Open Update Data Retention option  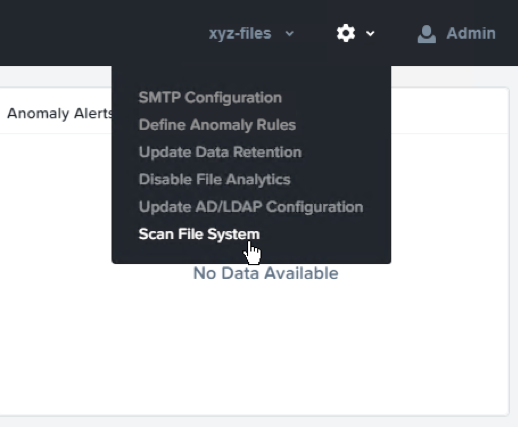click(x=220, y=152)
